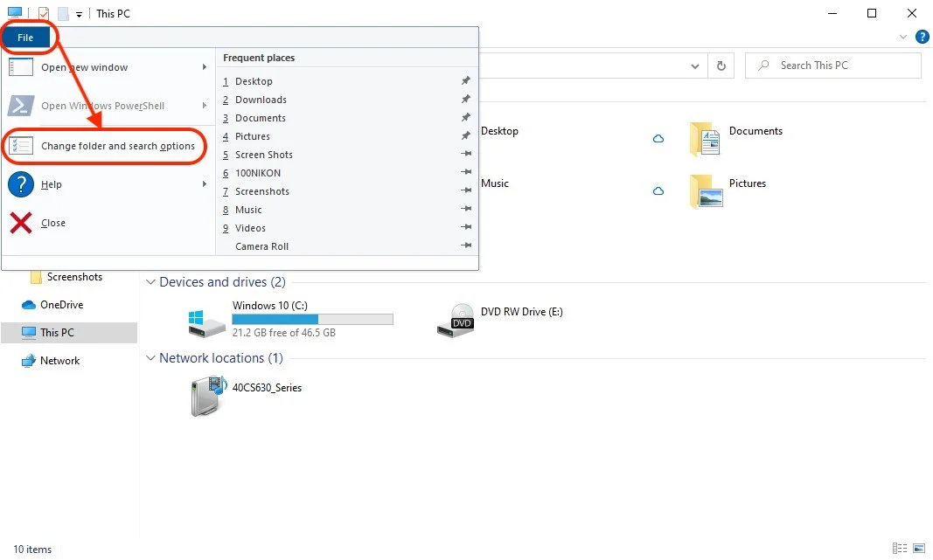Collapse the Devices and drives group

(x=151, y=282)
